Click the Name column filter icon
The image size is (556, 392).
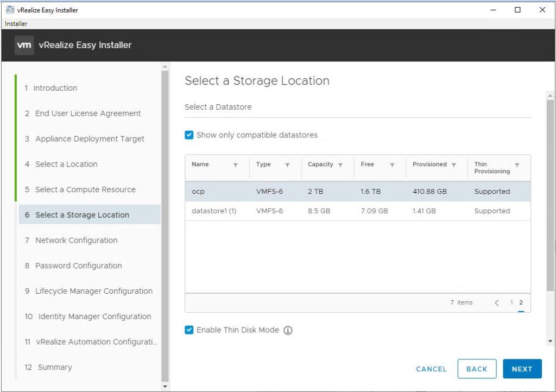pos(236,165)
